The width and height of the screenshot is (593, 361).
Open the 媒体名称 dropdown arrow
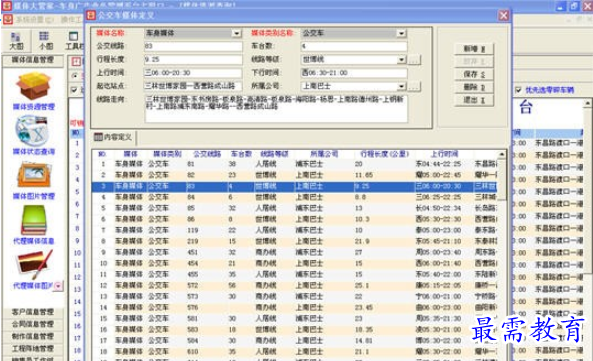237,33
